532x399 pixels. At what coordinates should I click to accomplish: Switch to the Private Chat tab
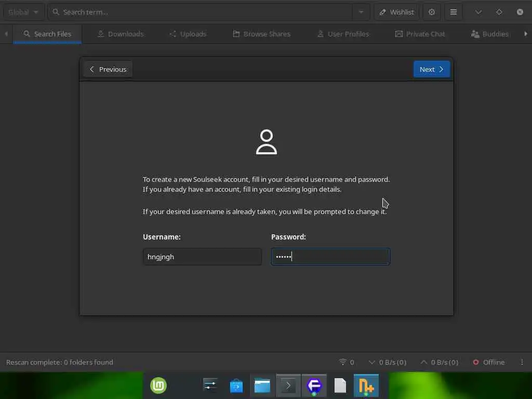(420, 34)
